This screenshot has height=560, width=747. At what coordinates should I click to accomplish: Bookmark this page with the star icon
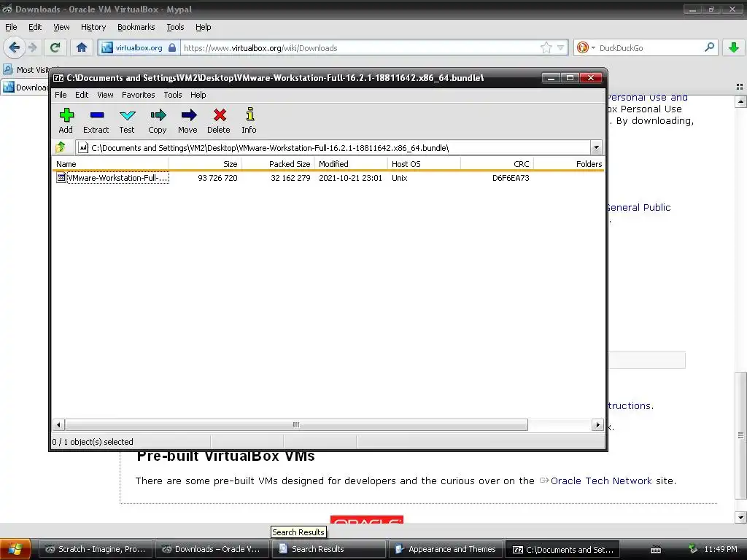point(546,47)
